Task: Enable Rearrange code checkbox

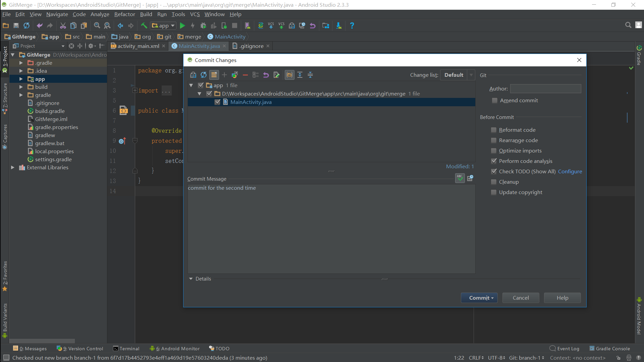Action: (494, 140)
